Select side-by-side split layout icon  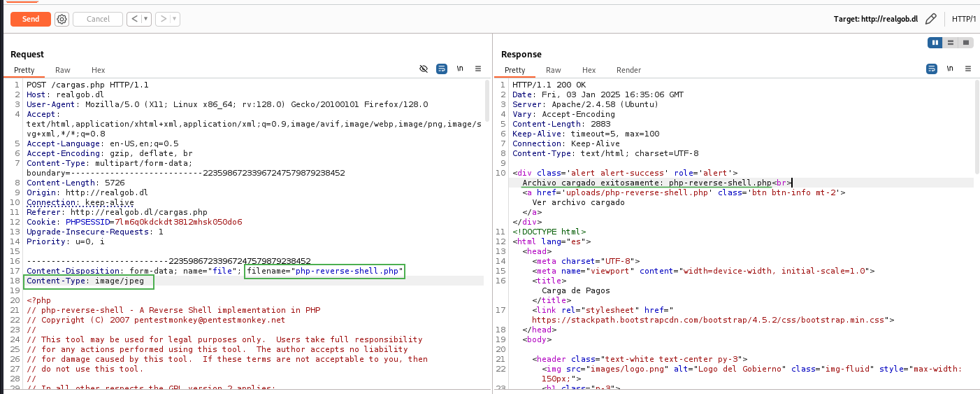[x=935, y=43]
